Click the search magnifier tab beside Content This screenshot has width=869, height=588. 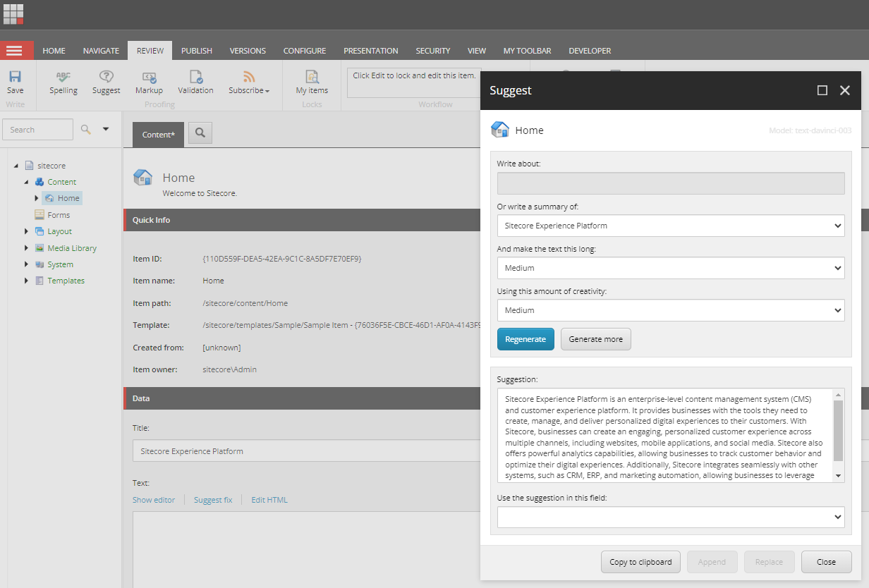click(200, 133)
